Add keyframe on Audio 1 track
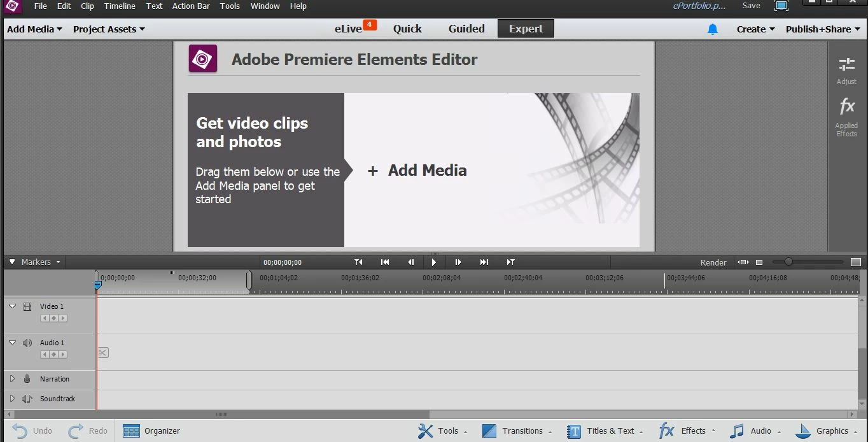The image size is (868, 442). (53, 354)
